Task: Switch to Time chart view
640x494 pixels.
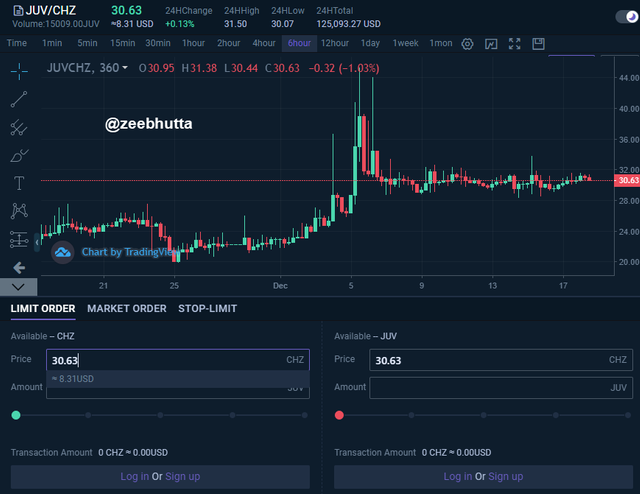Action: point(17,43)
